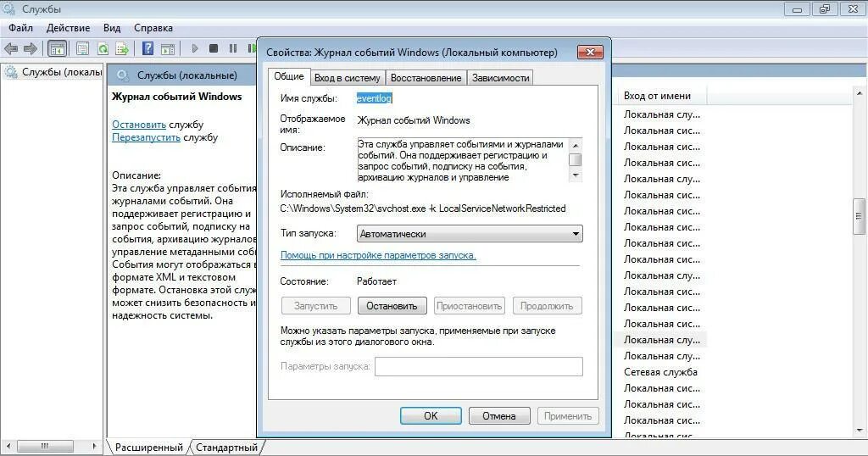Click the Сетевая служба row
868x456 pixels.
[x=661, y=372]
